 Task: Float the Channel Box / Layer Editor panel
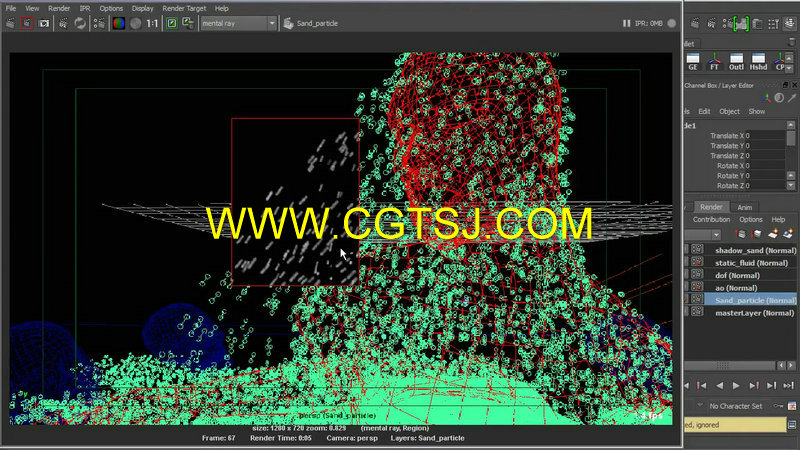[786, 85]
